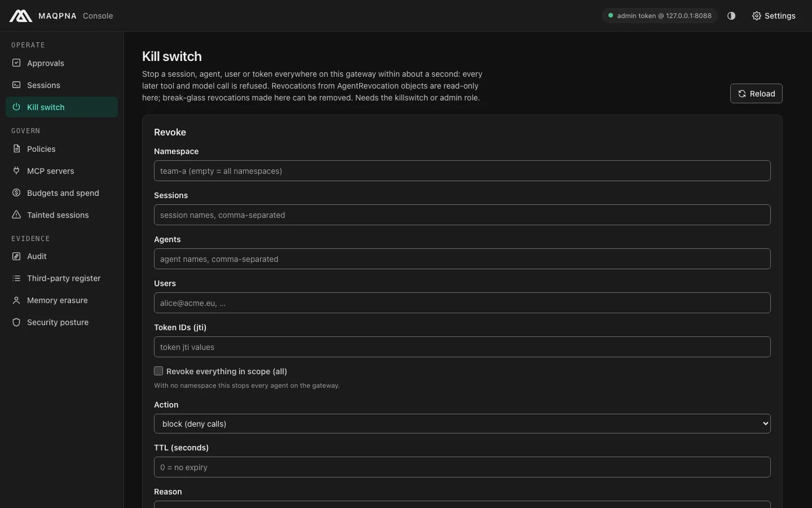This screenshot has width=812, height=508.
Task: Enable Revoke everything in scope checkbox
Action: 158,371
